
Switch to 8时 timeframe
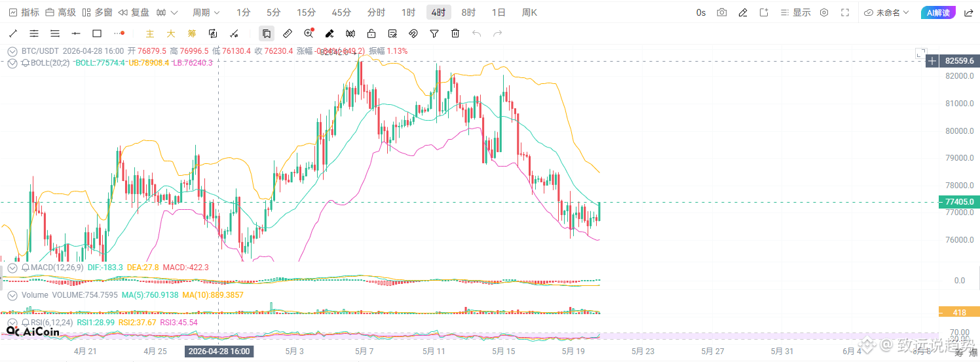coord(468,12)
